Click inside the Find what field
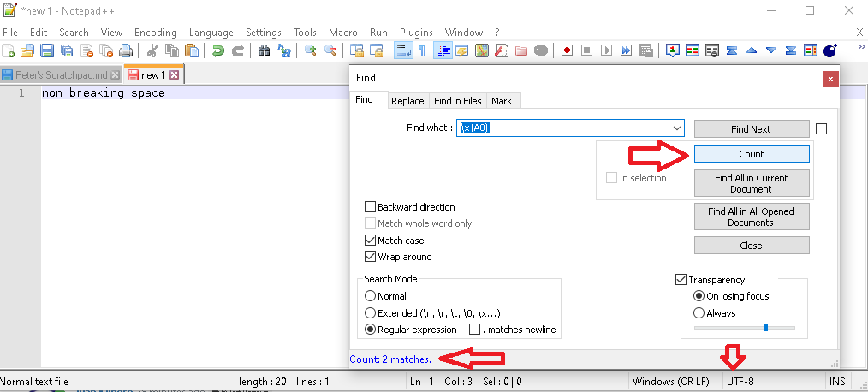This screenshot has width=868, height=392. click(570, 128)
